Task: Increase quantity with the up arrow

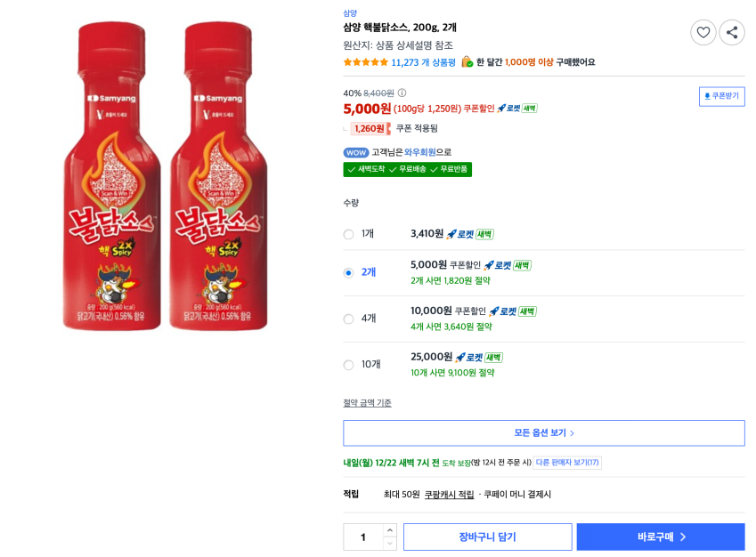Action: click(390, 530)
